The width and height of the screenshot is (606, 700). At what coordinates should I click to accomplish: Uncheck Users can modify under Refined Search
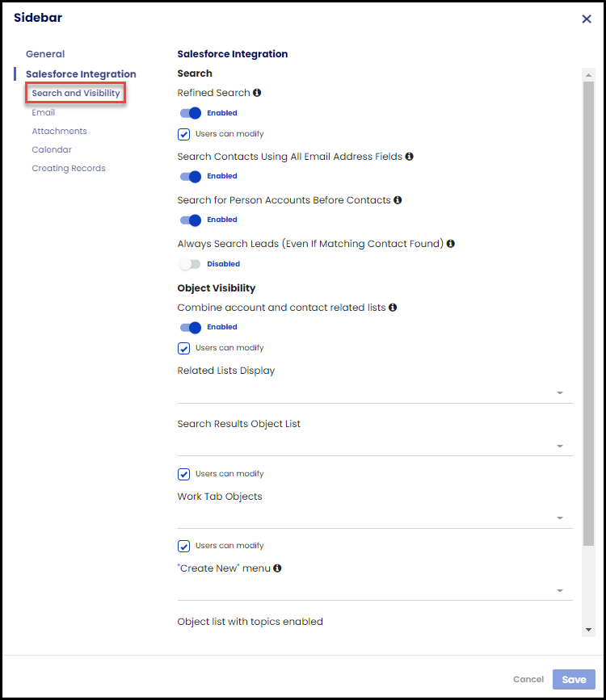coord(183,134)
